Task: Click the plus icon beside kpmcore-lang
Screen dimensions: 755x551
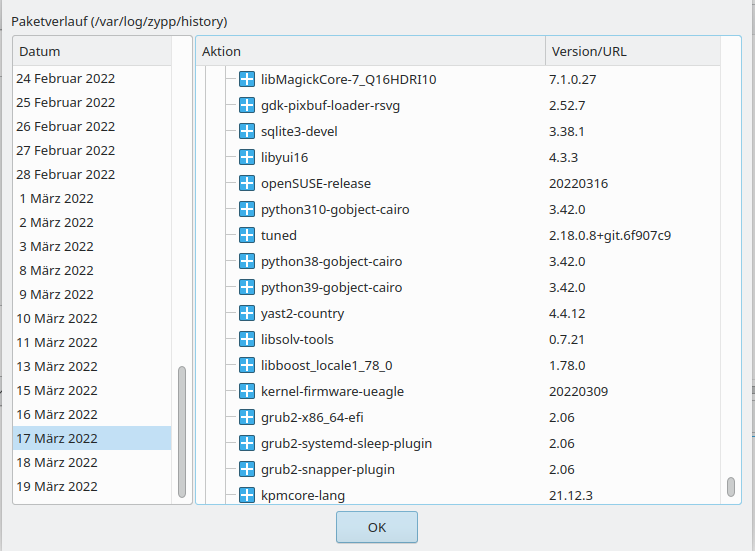Action: point(247,495)
